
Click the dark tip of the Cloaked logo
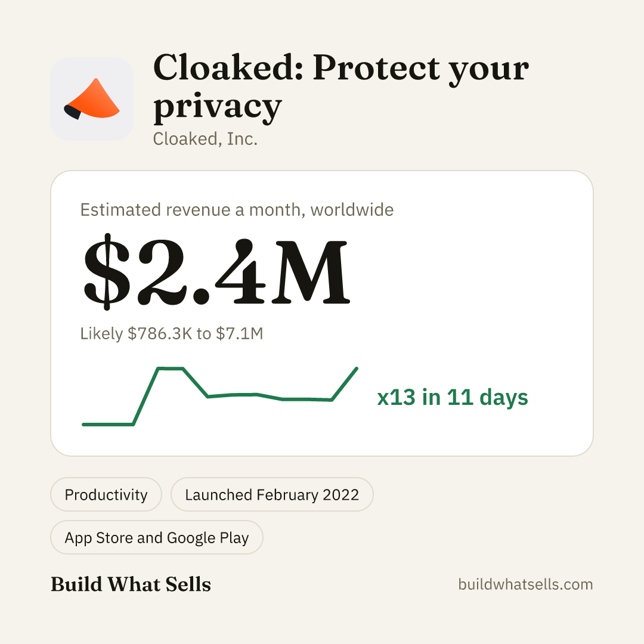click(72, 112)
